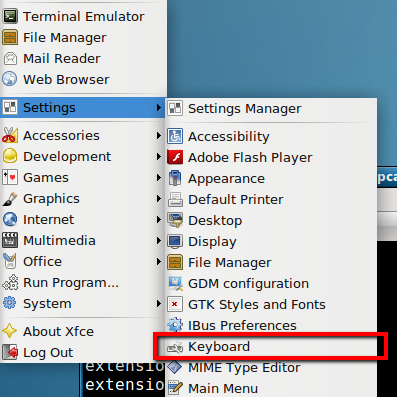The image size is (397, 397).
Task: Expand the Games submenu arrow
Action: [159, 177]
